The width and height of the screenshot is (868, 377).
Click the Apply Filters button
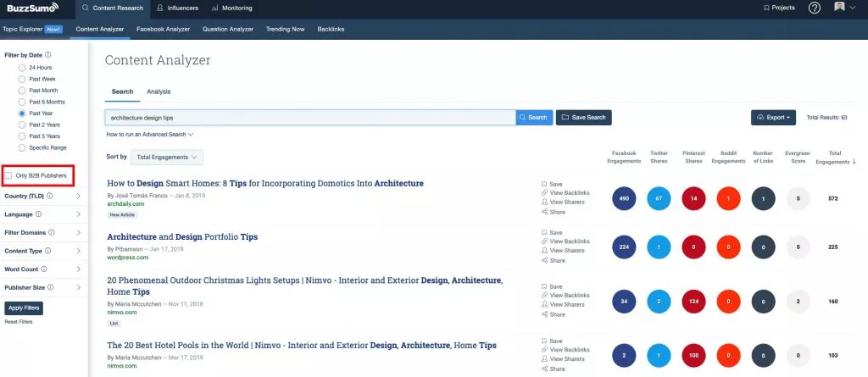point(24,308)
